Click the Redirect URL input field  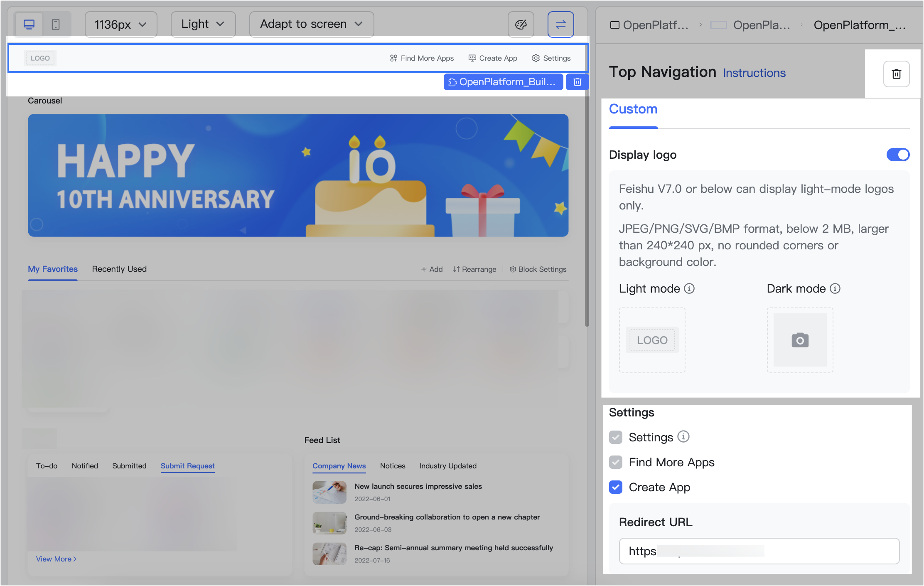[x=759, y=551]
